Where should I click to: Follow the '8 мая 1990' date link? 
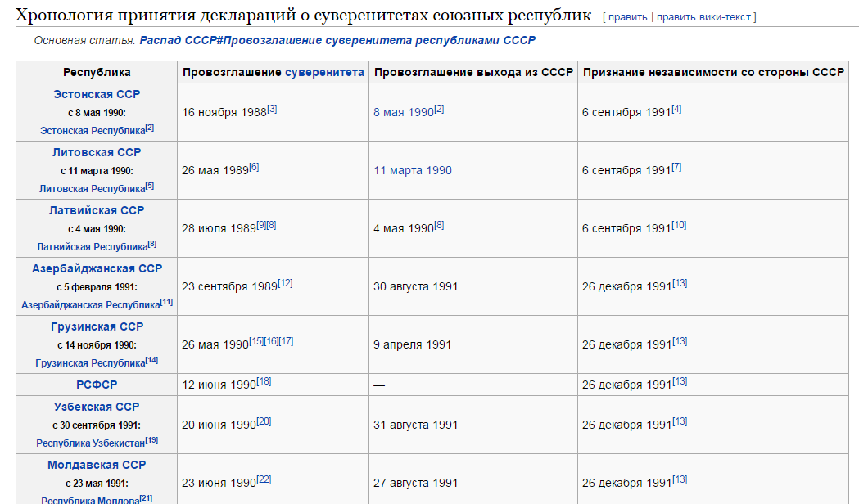pyautogui.click(x=404, y=112)
